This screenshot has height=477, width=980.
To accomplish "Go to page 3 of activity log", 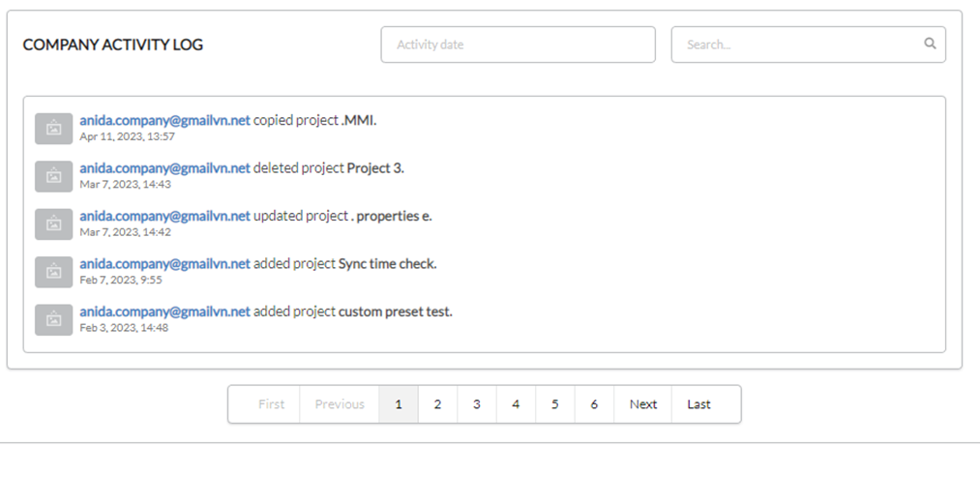I will click(x=477, y=404).
